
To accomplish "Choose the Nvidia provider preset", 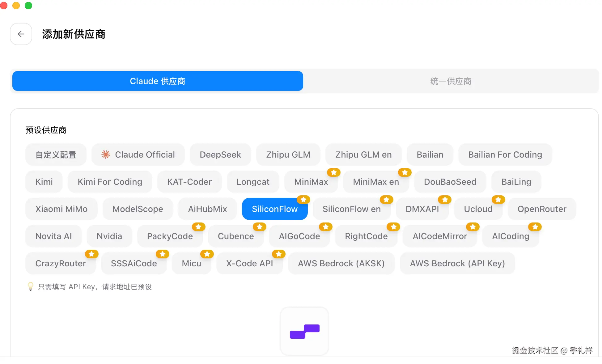I will pyautogui.click(x=109, y=236).
